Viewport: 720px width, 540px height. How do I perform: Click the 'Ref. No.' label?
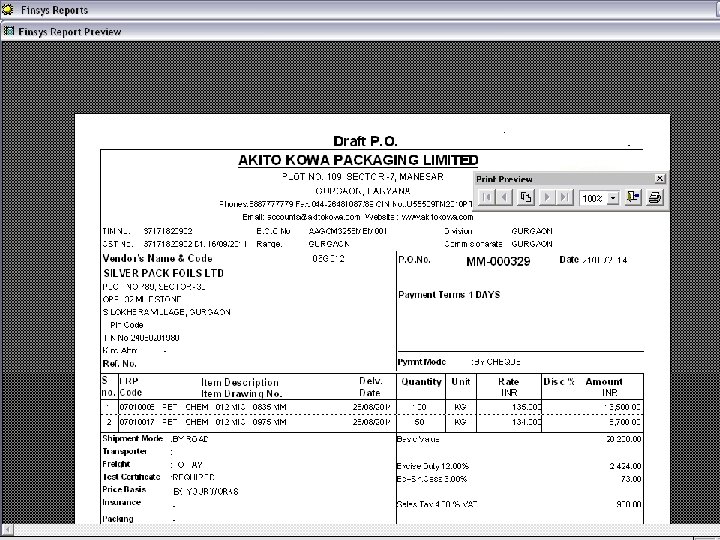point(119,364)
